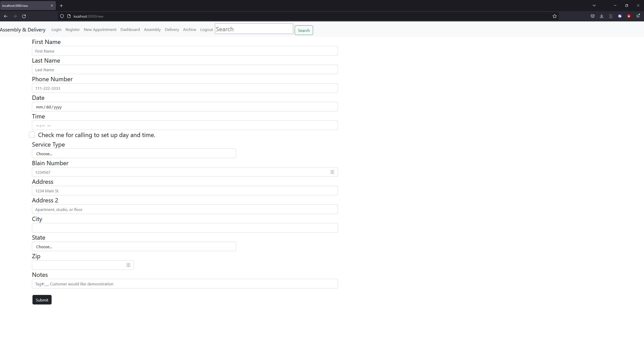Viewport: 644px width, 352px height.
Task: Open the Firefox application menu
Action: coord(638,16)
